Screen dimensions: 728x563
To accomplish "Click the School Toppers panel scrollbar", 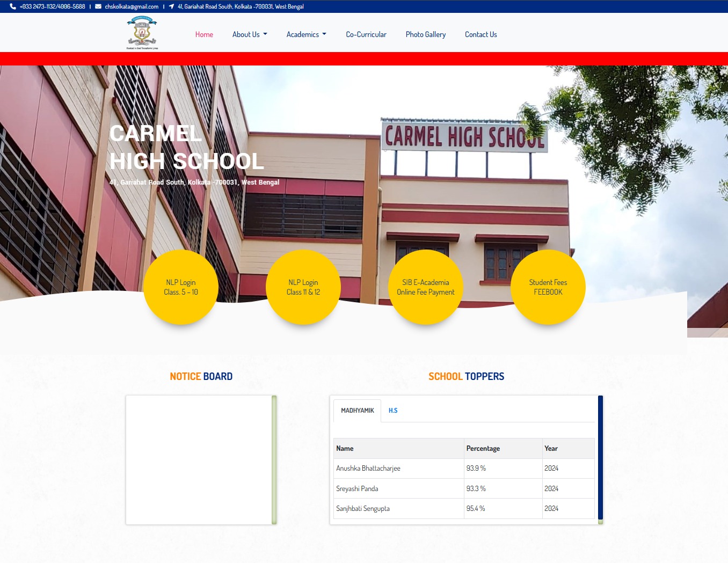I will pos(600,457).
